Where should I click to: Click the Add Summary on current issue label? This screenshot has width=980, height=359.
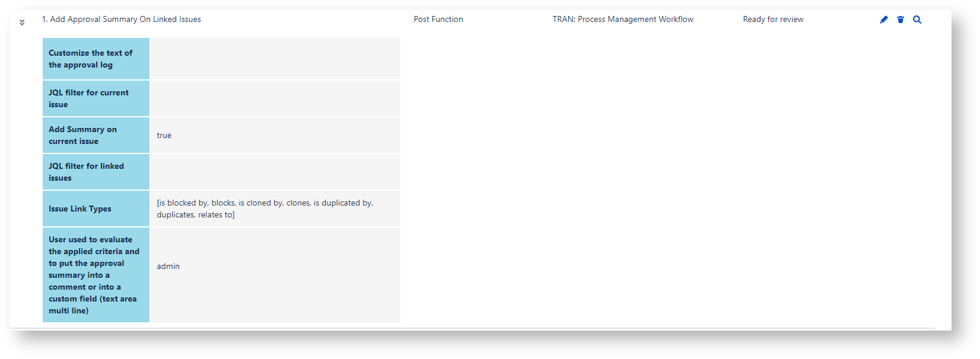coord(82,135)
